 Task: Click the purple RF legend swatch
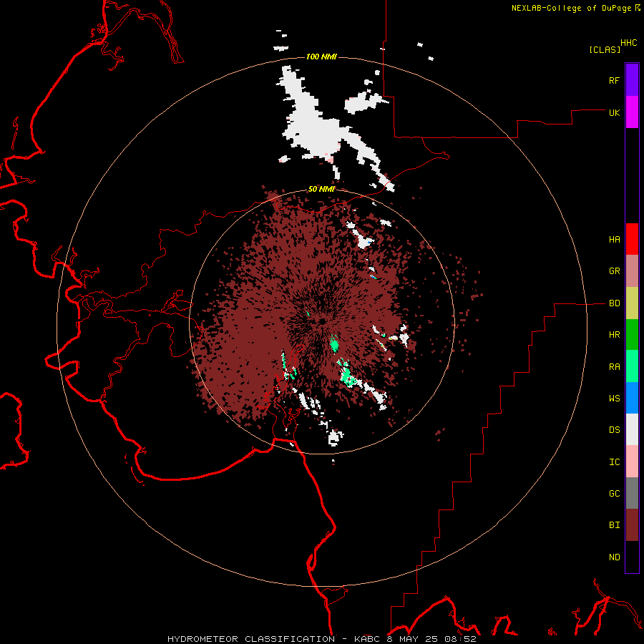632,80
